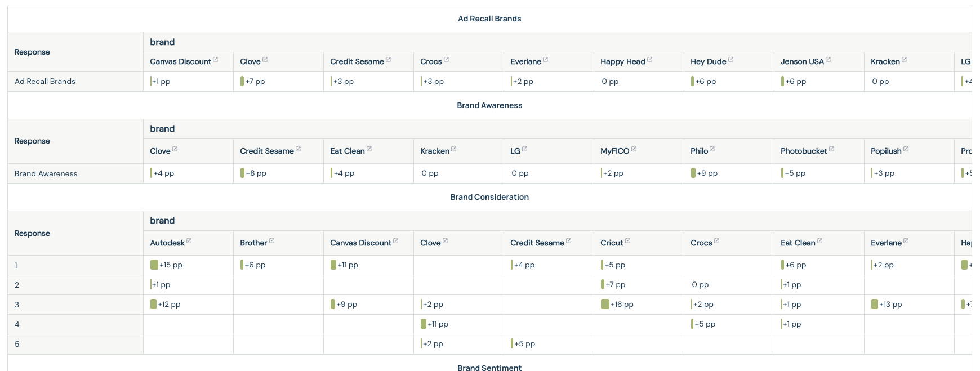Image resolution: width=980 pixels, height=371 pixels.
Task: Open external link icon next to MyFICO
Action: pyautogui.click(x=634, y=149)
